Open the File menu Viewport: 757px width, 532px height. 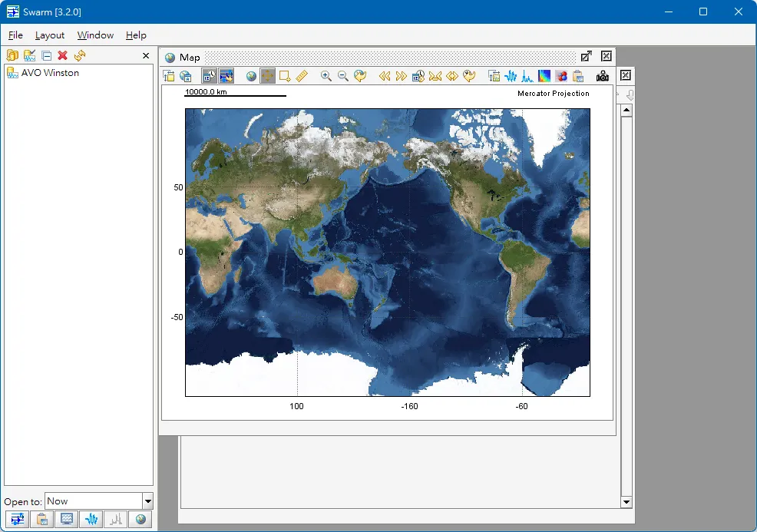click(15, 35)
